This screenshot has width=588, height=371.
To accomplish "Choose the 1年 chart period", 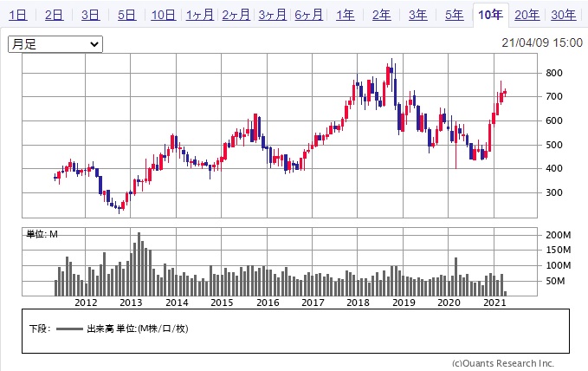I will [x=346, y=15].
